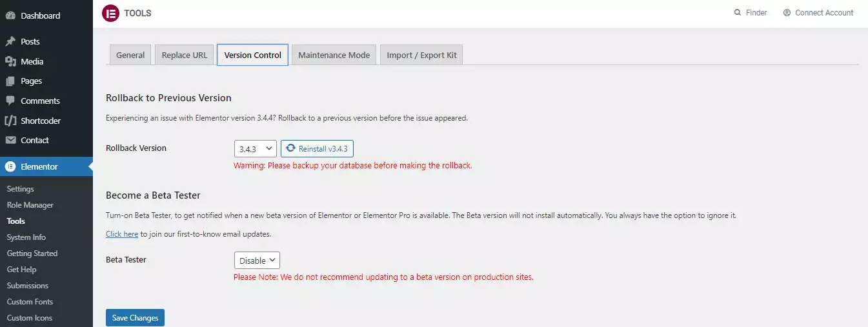Click the Media library icon

point(10,61)
